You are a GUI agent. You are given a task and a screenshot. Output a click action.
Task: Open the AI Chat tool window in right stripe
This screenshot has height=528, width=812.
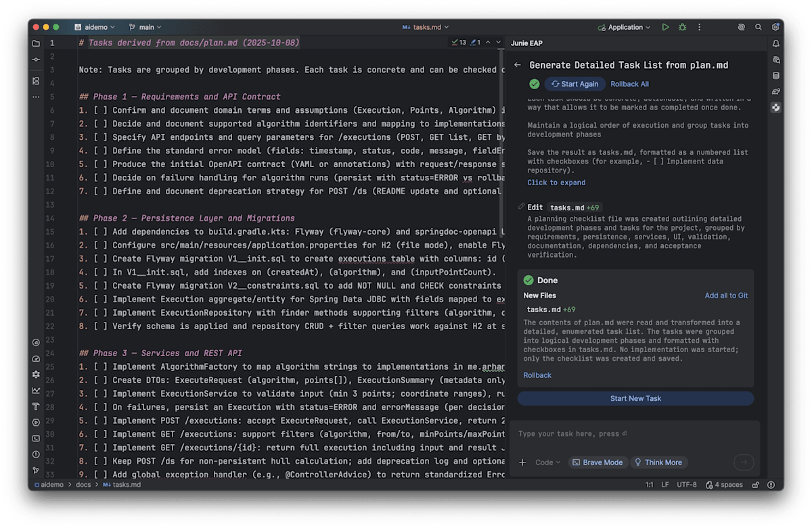pos(776,59)
